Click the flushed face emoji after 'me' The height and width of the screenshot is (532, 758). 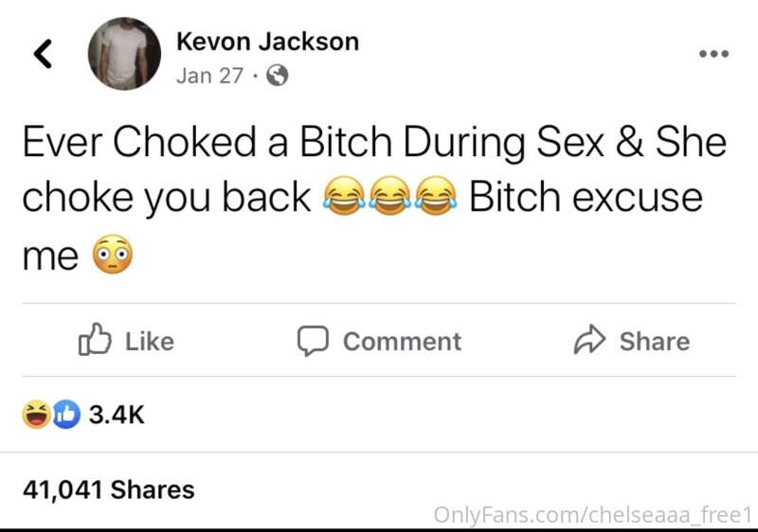(112, 255)
